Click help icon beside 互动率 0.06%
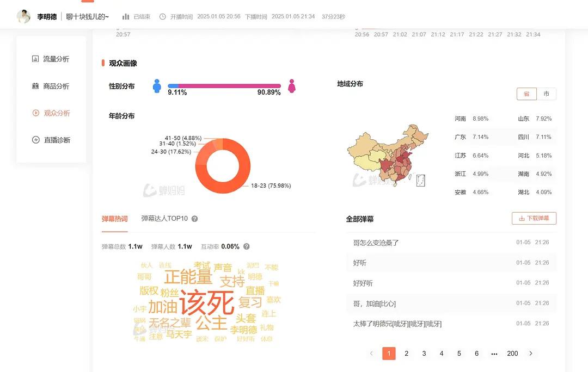Viewport: 588px width, 372px height. pos(247,246)
